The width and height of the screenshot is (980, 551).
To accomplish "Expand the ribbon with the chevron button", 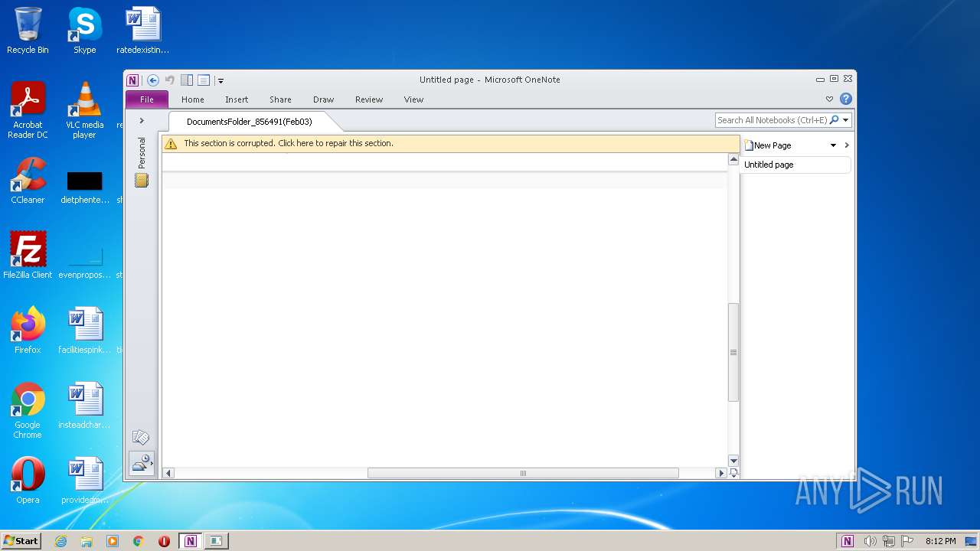I will tap(829, 99).
